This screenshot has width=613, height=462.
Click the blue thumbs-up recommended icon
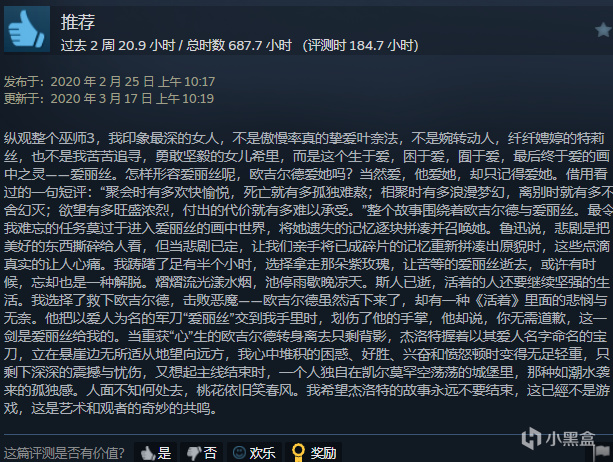click(27, 29)
